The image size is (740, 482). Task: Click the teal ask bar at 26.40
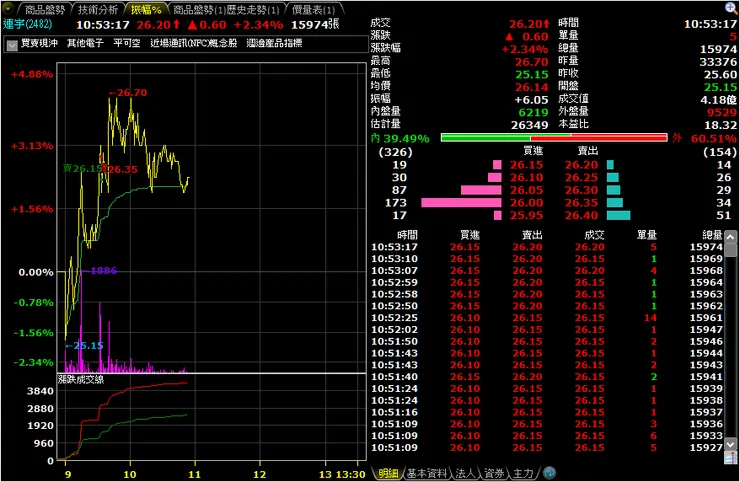[x=618, y=215]
